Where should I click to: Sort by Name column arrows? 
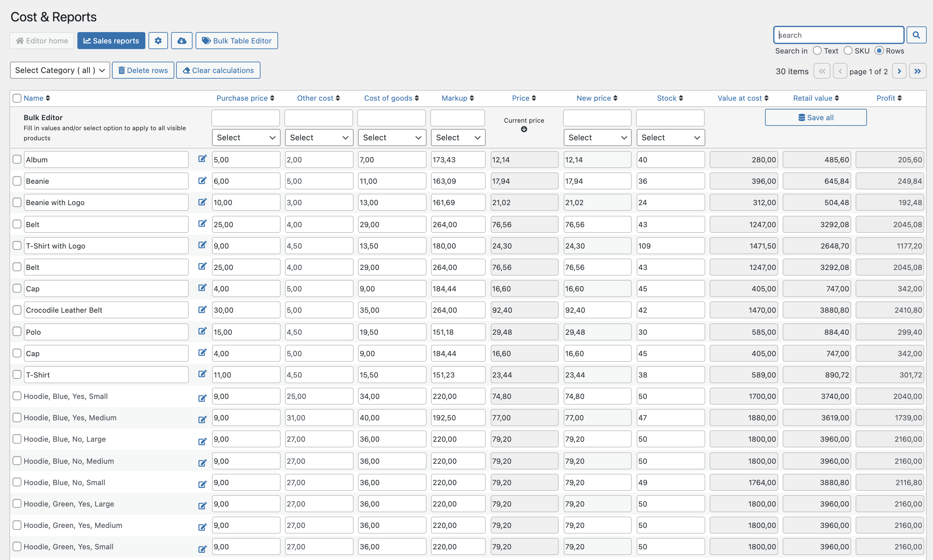[x=48, y=98]
